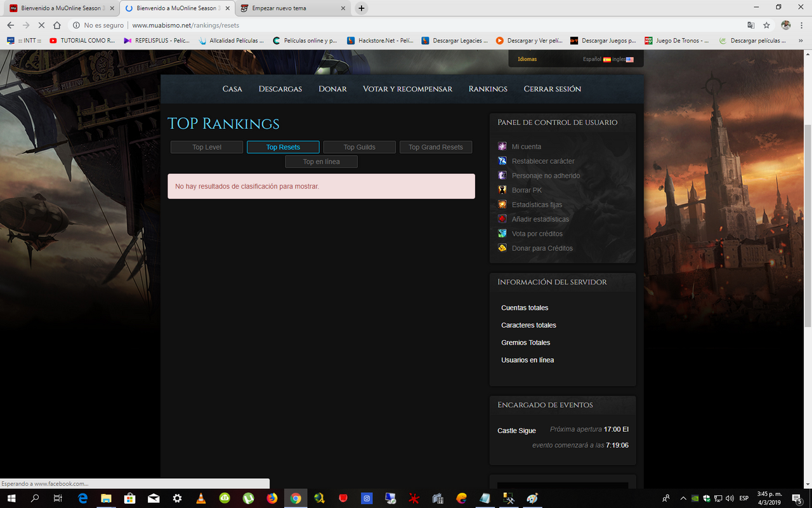Screen dimensions: 812x508
Task: Stop loading the page in Chrome
Action: (41, 25)
